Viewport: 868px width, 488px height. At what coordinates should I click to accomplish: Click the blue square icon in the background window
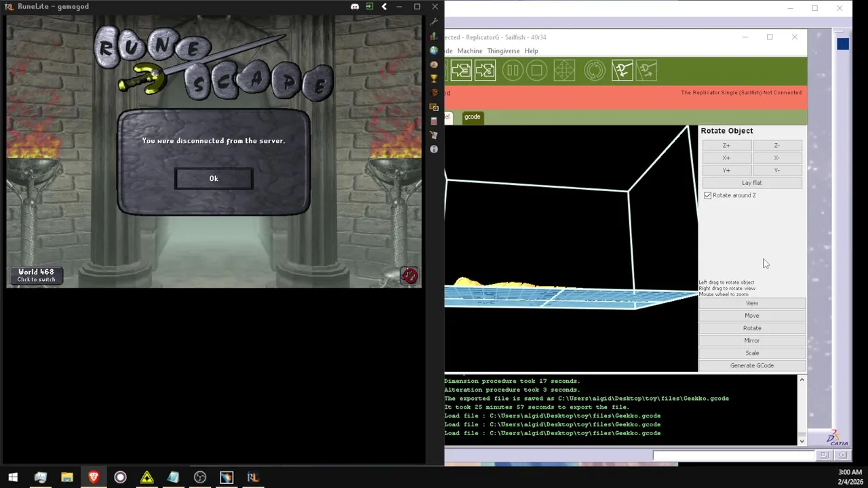click(x=843, y=44)
